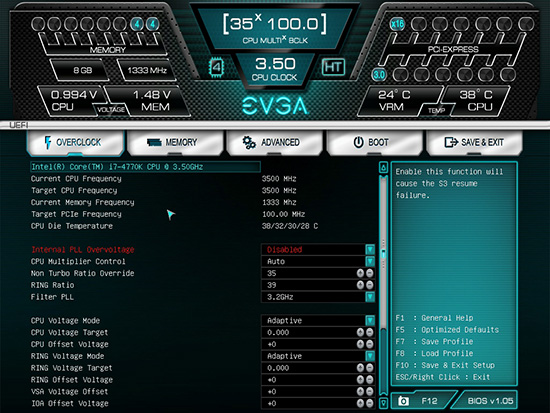Click scrollbar down arrow in settings list

[383, 403]
